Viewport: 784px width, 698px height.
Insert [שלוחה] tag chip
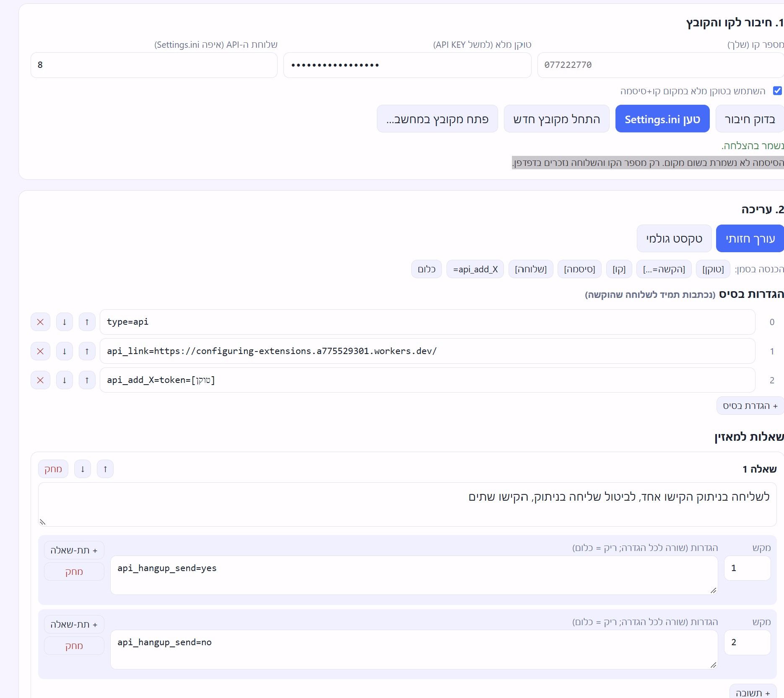click(x=531, y=269)
